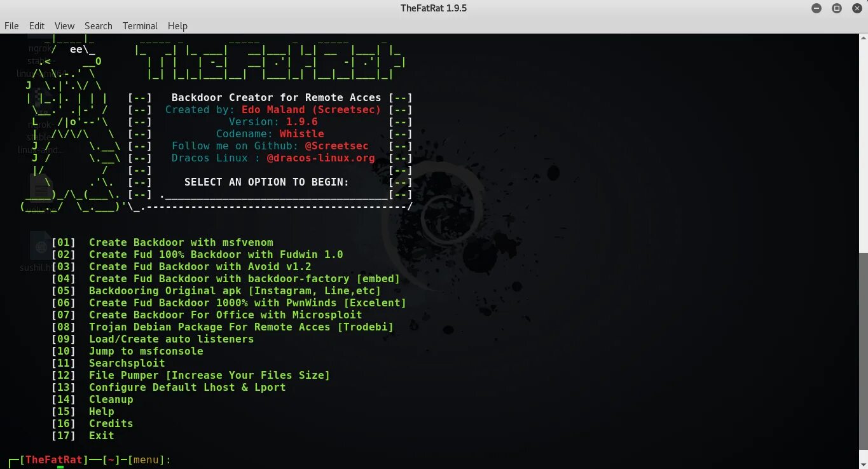Click option 04 backdoor-factory [embed] line
This screenshot has width=868, height=469.
pyautogui.click(x=226, y=278)
